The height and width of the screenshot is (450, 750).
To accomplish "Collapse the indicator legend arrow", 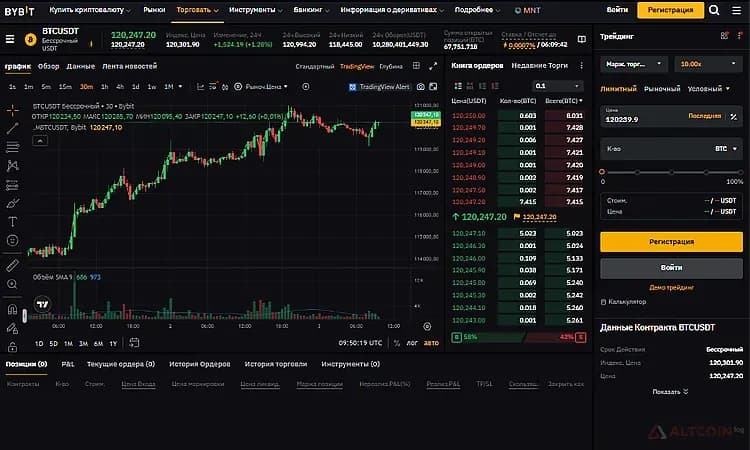I will pos(40,141).
